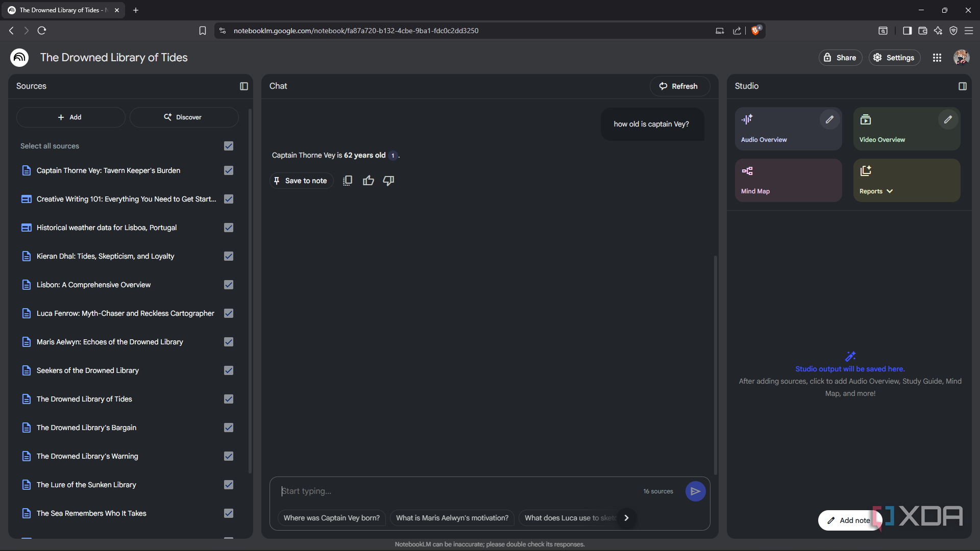
Task: Give thumbs up to the response
Action: click(369, 181)
